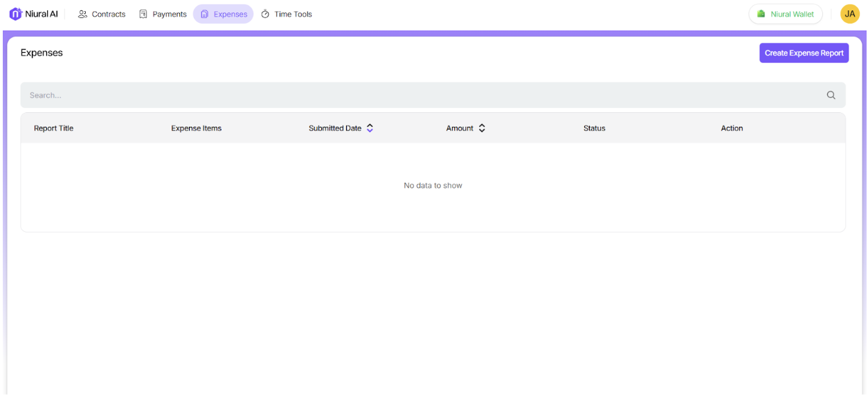The height and width of the screenshot is (410, 868).
Task: Click Create Expense Report button
Action: [x=804, y=53]
